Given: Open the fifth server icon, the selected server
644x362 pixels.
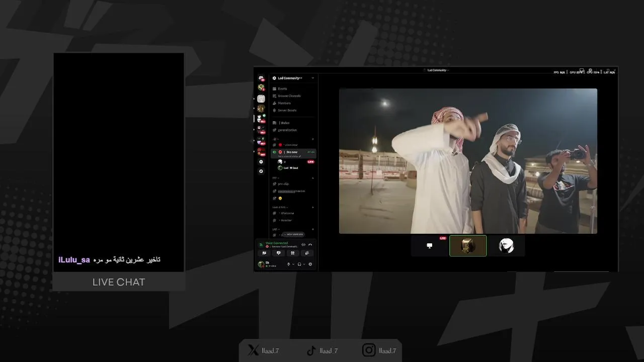Looking at the screenshot, I should (x=261, y=119).
